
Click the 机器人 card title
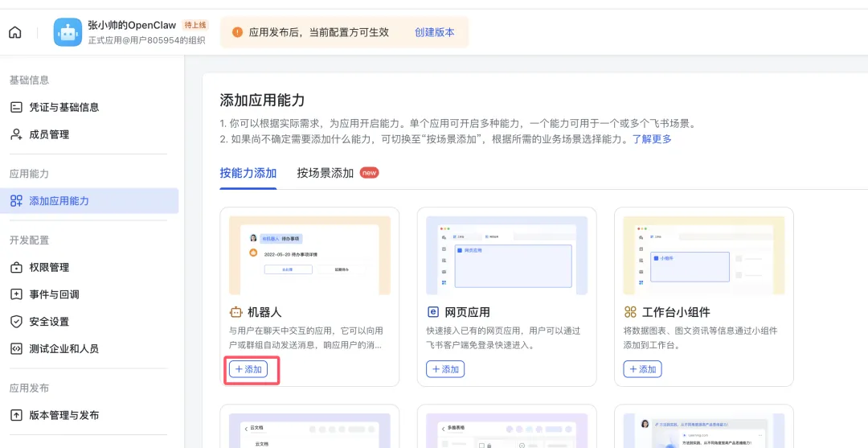coord(264,312)
